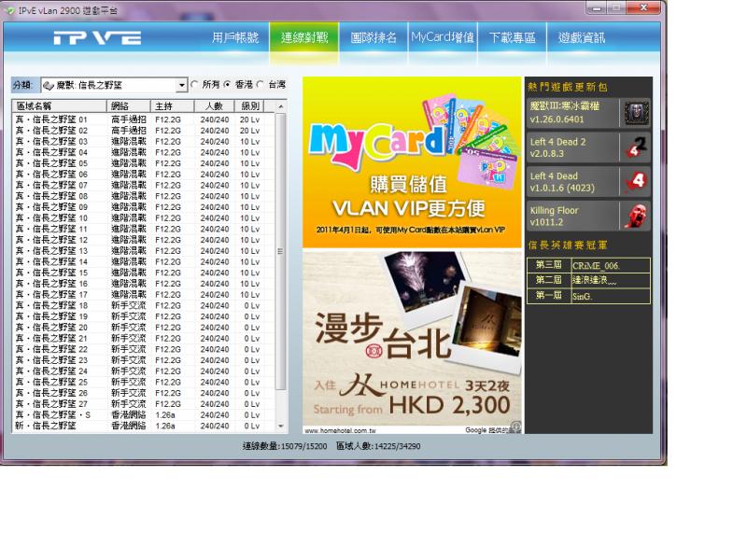Click champion CRiME_006. in 第三屆 row
747x560 pixels.
coord(596,266)
